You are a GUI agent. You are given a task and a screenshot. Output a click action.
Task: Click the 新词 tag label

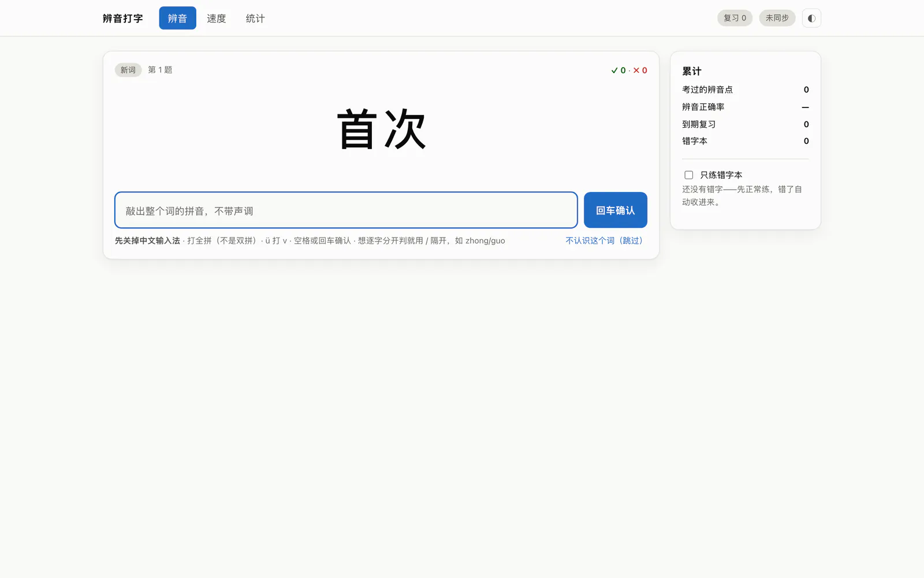point(128,70)
